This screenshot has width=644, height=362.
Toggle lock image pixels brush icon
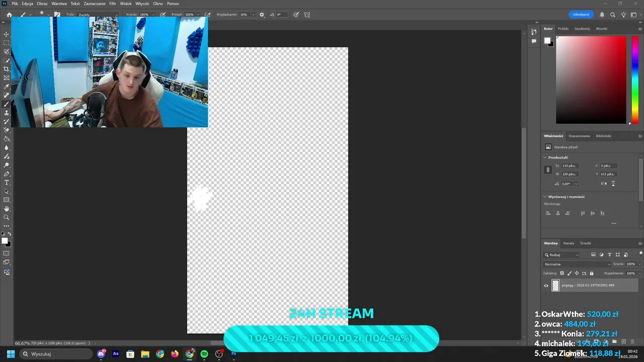coord(570,273)
